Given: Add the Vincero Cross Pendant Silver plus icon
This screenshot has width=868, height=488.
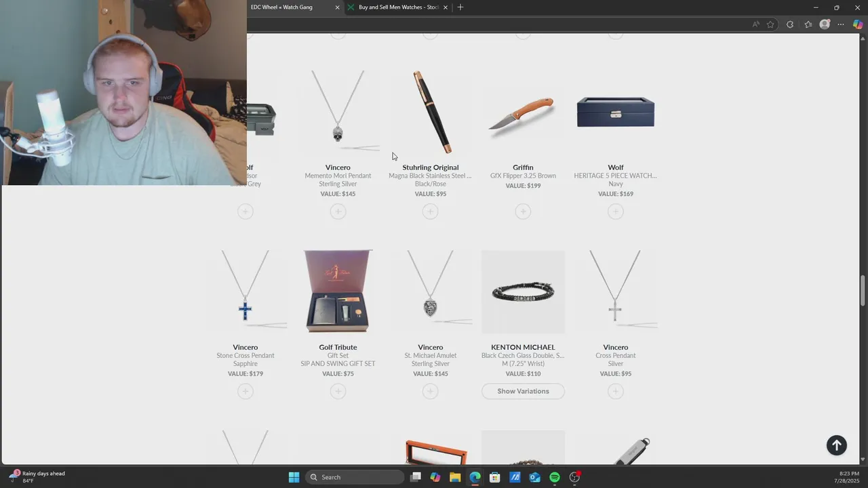Looking at the screenshot, I should click(x=615, y=391).
